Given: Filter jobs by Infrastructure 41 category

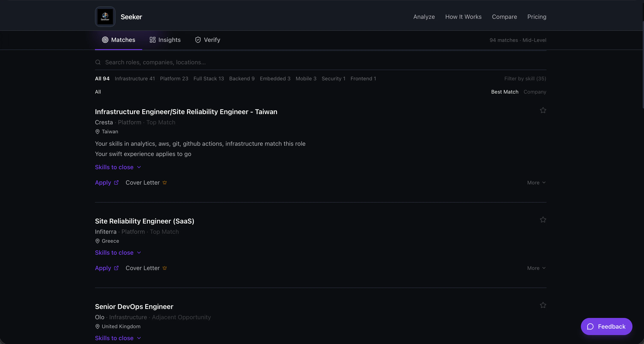Looking at the screenshot, I should 135,79.
